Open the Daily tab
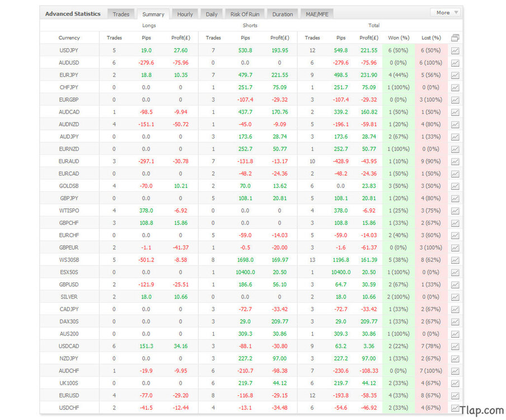This screenshot has height=420, width=506. [212, 14]
